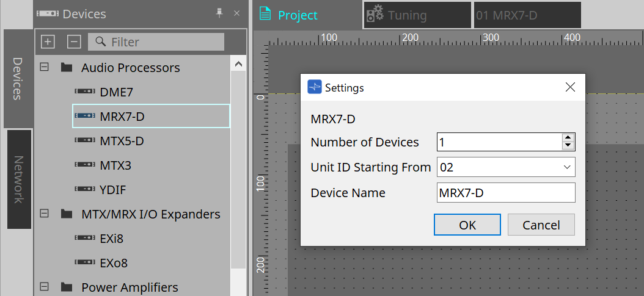
Task: Click the MTX5-D device icon
Action: [x=85, y=140]
